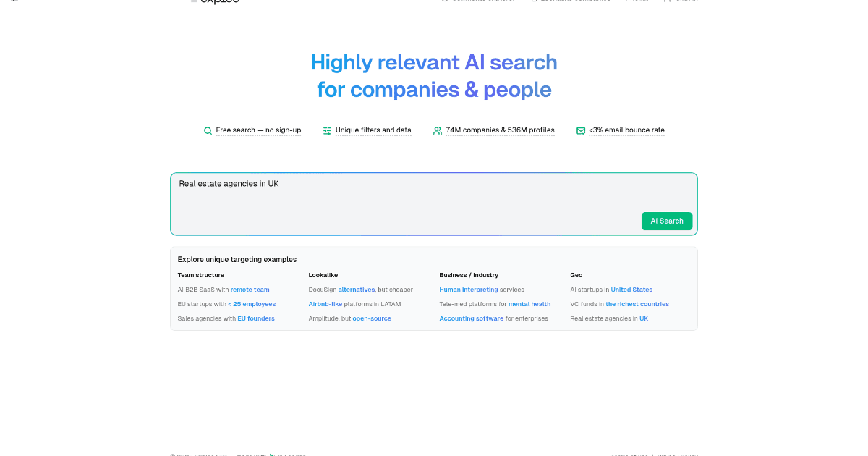Choose 'VC funds in the richest countries' example

pos(619,304)
